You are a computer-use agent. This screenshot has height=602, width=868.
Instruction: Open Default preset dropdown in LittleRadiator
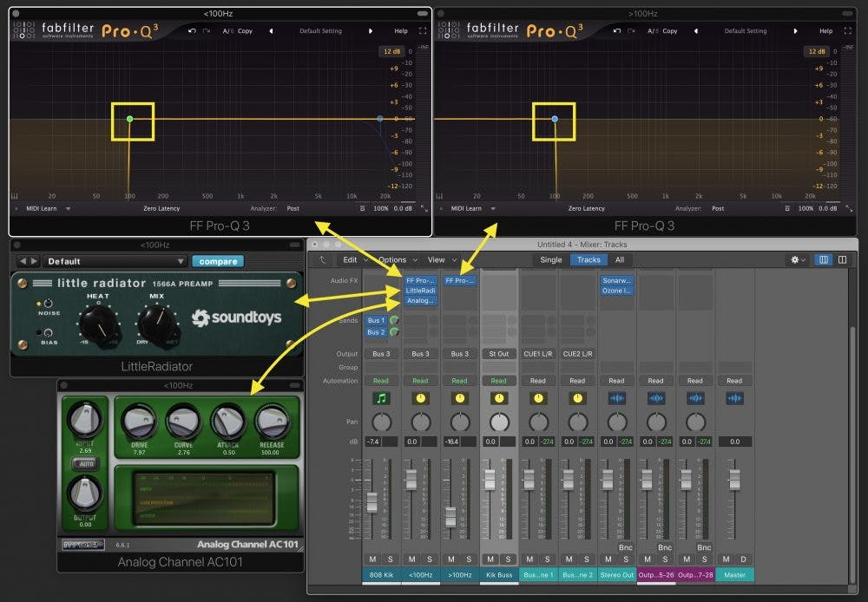pyautogui.click(x=115, y=261)
